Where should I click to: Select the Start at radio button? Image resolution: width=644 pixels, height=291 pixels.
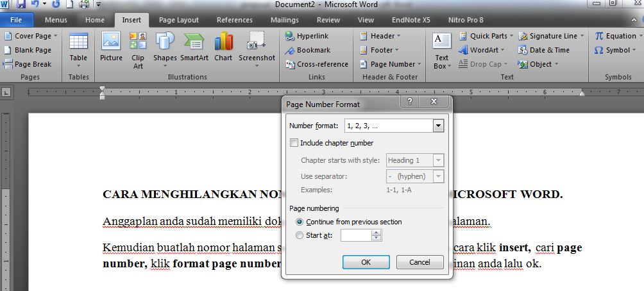point(300,236)
